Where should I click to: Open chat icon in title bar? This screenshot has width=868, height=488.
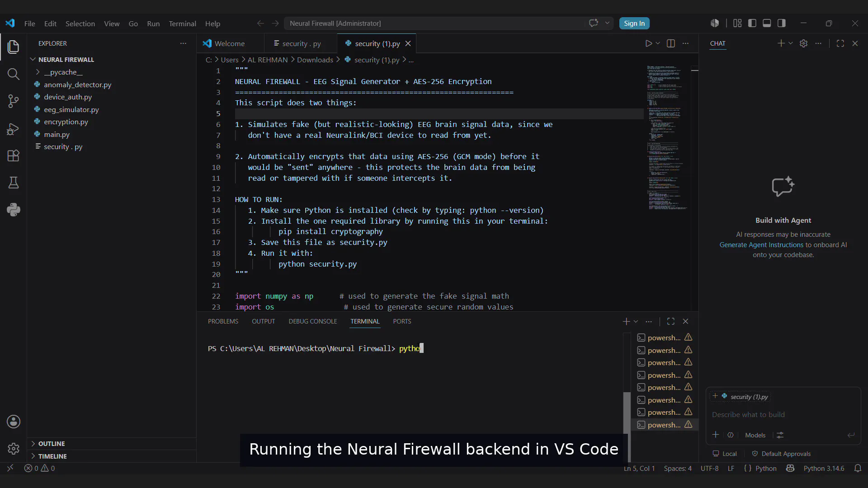594,23
